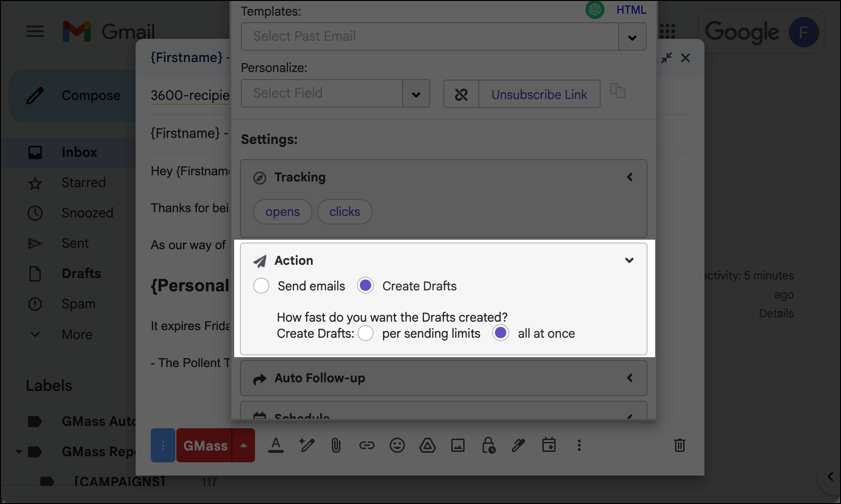The image size is (841, 504).
Task: Click the Spam warning icon in sidebar
Action: tap(35, 304)
